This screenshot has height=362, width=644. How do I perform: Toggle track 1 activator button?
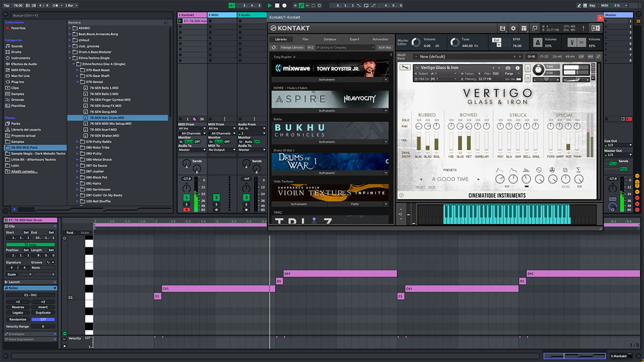[186, 198]
